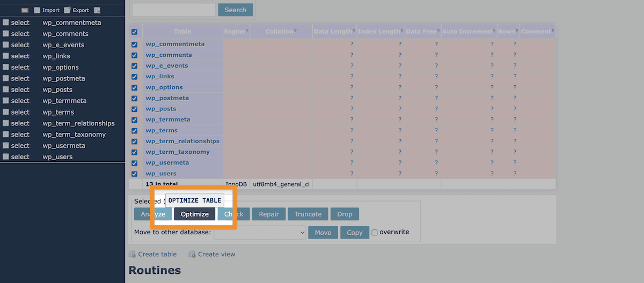Open wp_term_taxonomy link in main table list

(178, 152)
